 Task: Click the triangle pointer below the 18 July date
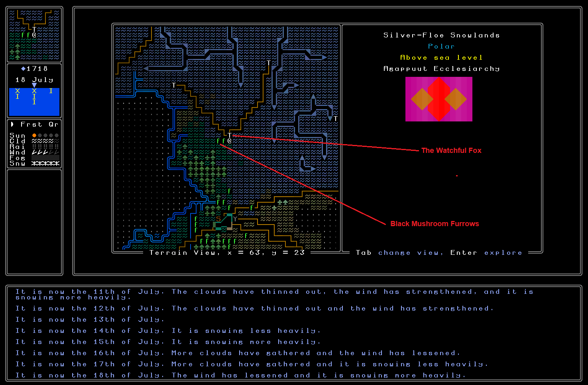pos(34,85)
